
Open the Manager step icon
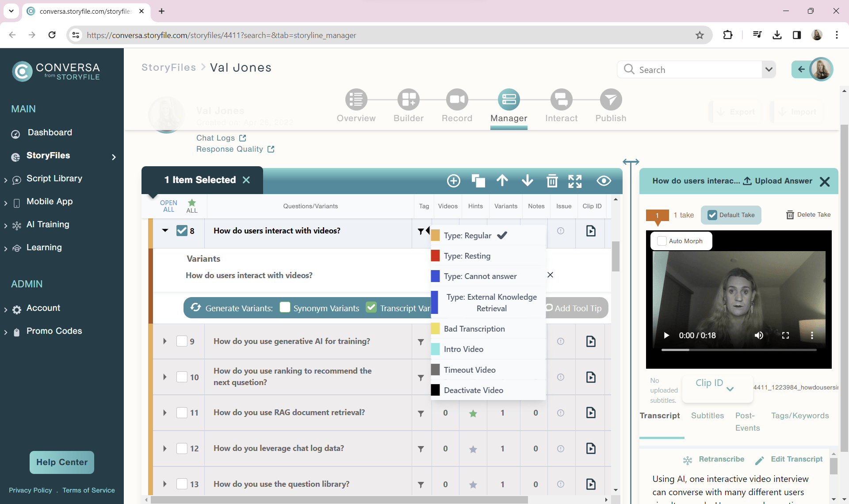click(509, 100)
